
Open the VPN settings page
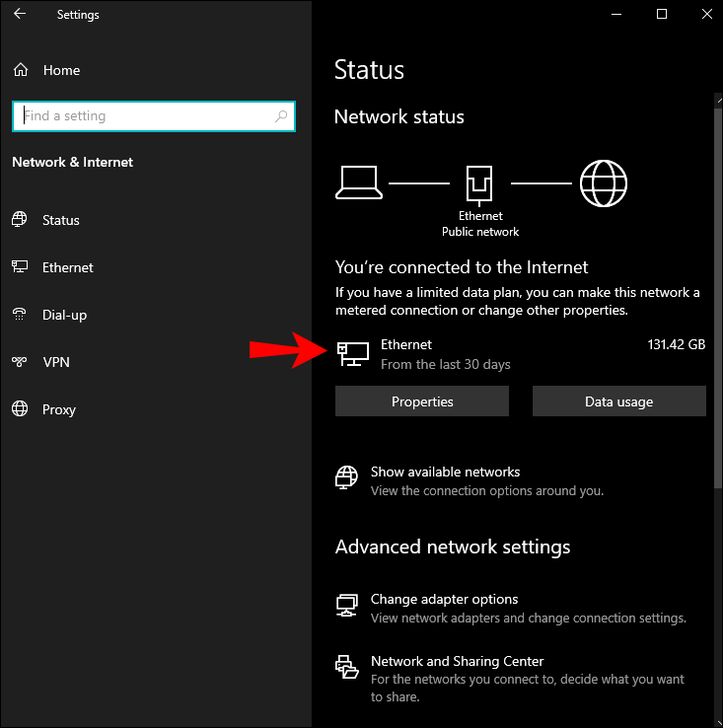56,362
